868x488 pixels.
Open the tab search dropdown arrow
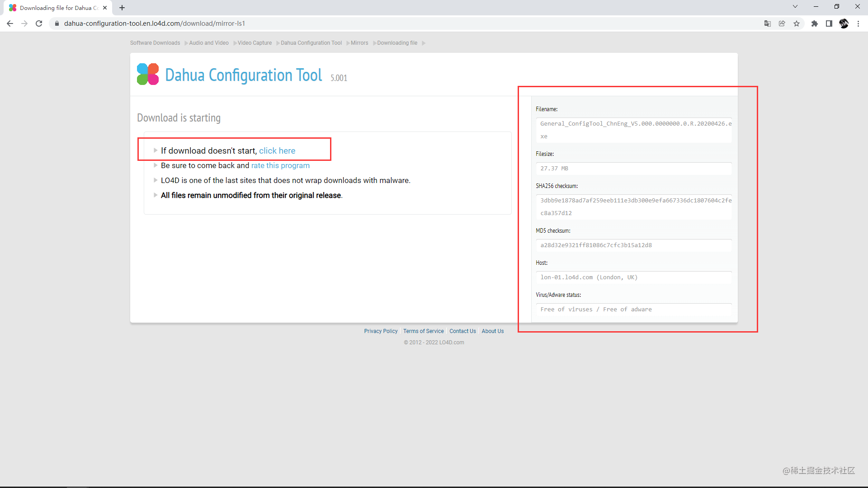coord(795,6)
